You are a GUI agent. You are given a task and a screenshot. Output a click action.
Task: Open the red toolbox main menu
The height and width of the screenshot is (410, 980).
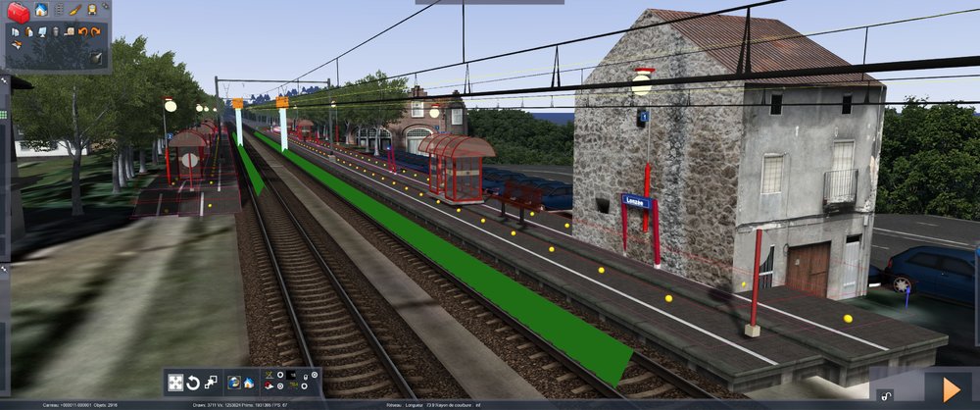[x=19, y=13]
